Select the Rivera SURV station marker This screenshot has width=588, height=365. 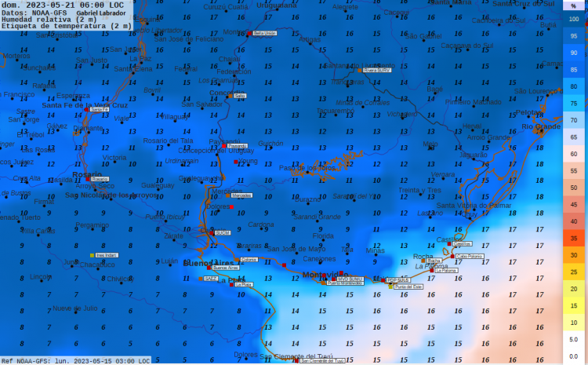(360, 70)
